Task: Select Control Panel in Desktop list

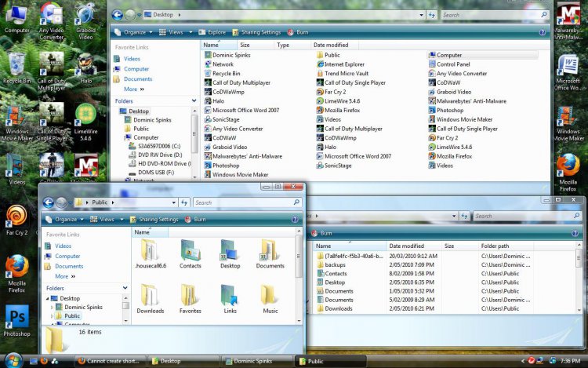Action: 449,64
